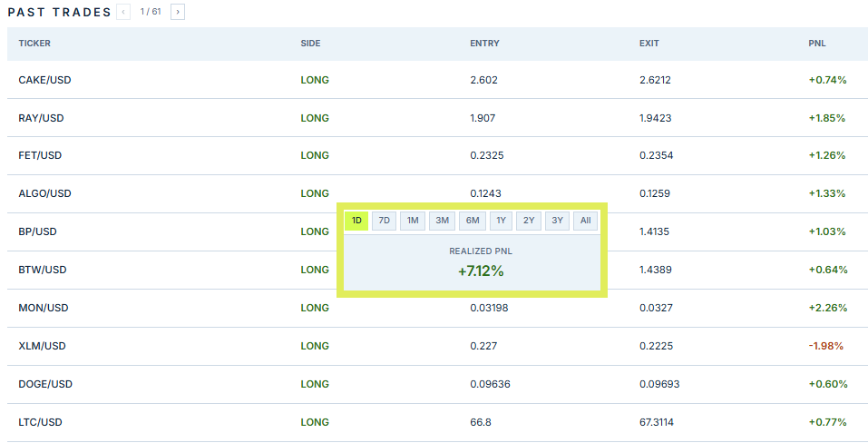Select the 1Y time range
This screenshot has width=868, height=443.
click(x=501, y=221)
